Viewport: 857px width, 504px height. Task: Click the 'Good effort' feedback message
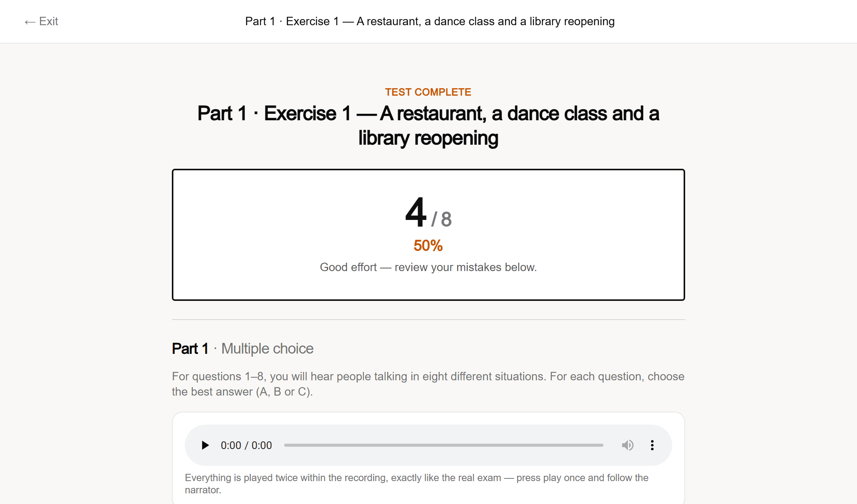click(x=428, y=267)
